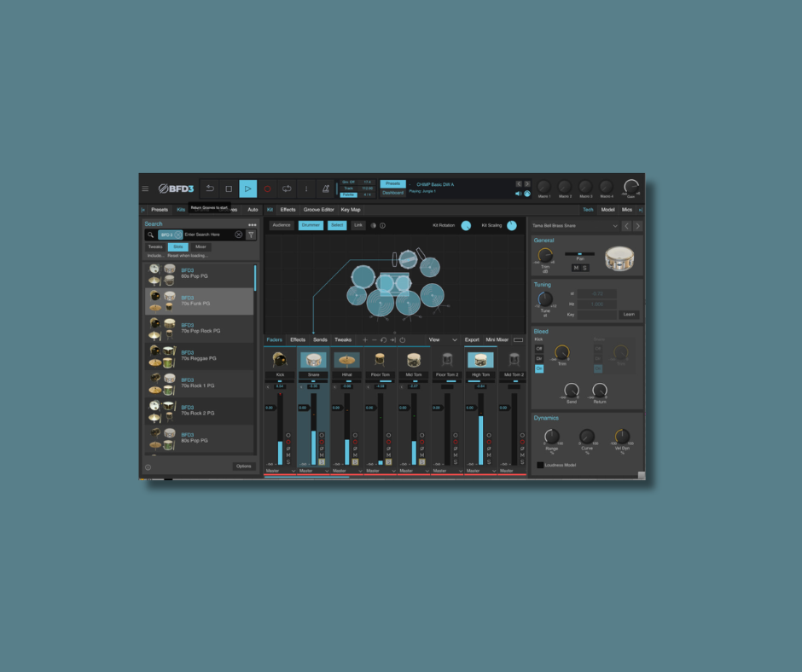Stop playback with the square stop button
802x672 pixels.
tap(229, 188)
